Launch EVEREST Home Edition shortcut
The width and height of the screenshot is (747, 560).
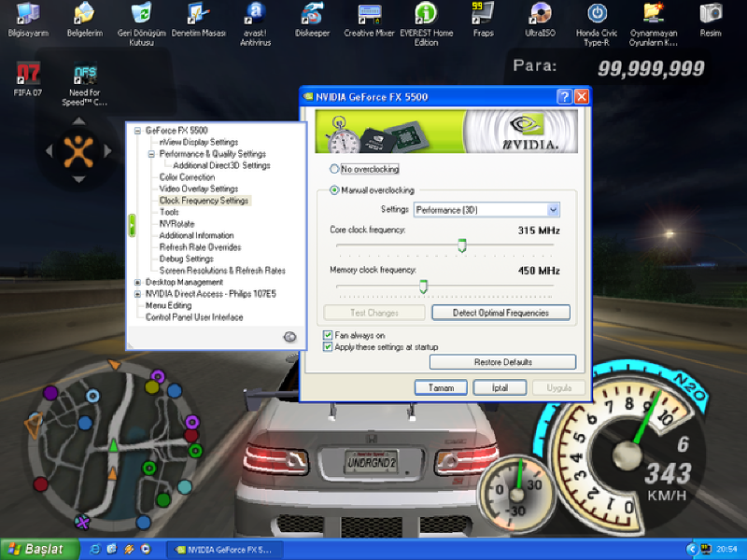(x=426, y=24)
